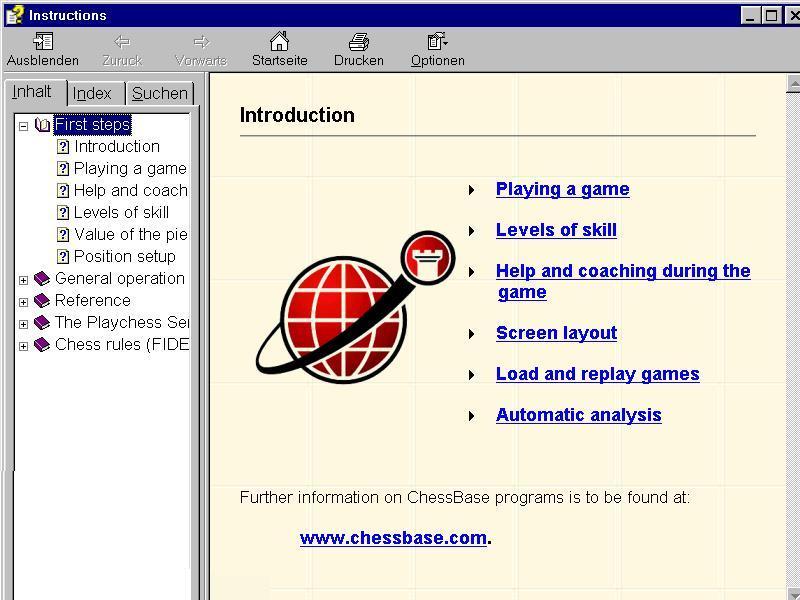Click the Zurück back arrow icon
Screen dimensions: 800x600
122,42
